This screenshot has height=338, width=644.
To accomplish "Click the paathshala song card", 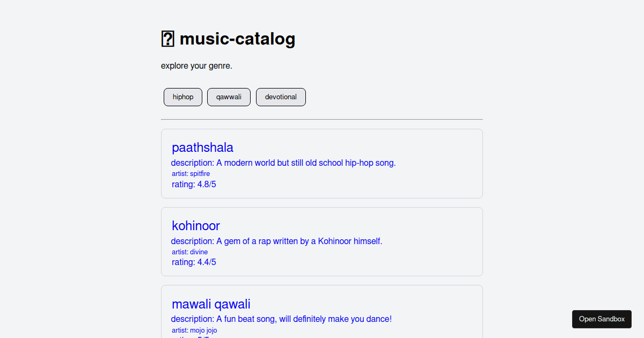I will [321, 164].
